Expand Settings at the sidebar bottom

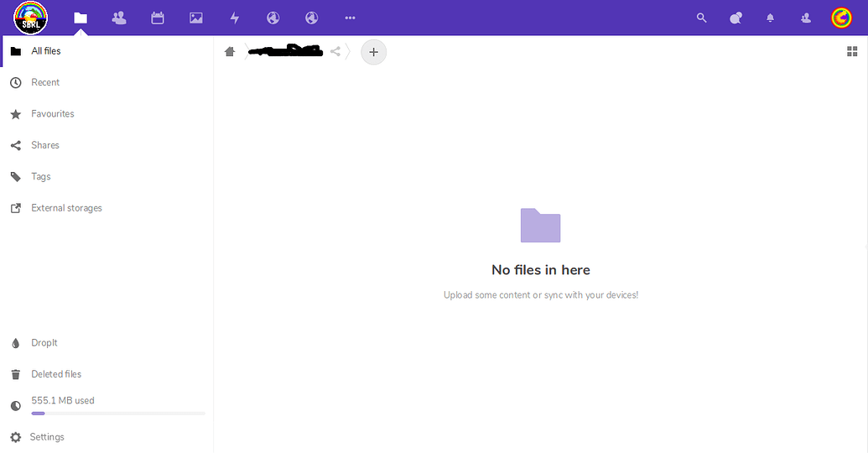(47, 437)
